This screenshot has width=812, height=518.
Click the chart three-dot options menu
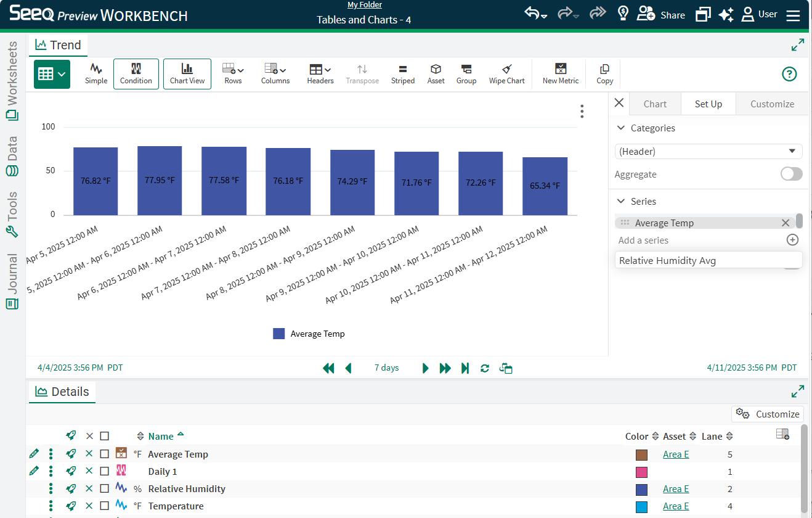(582, 112)
